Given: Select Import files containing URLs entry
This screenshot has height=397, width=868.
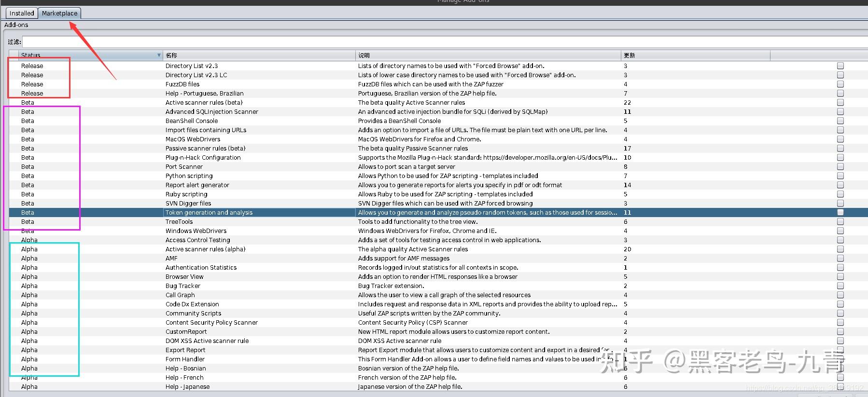Looking at the screenshot, I should [x=206, y=130].
